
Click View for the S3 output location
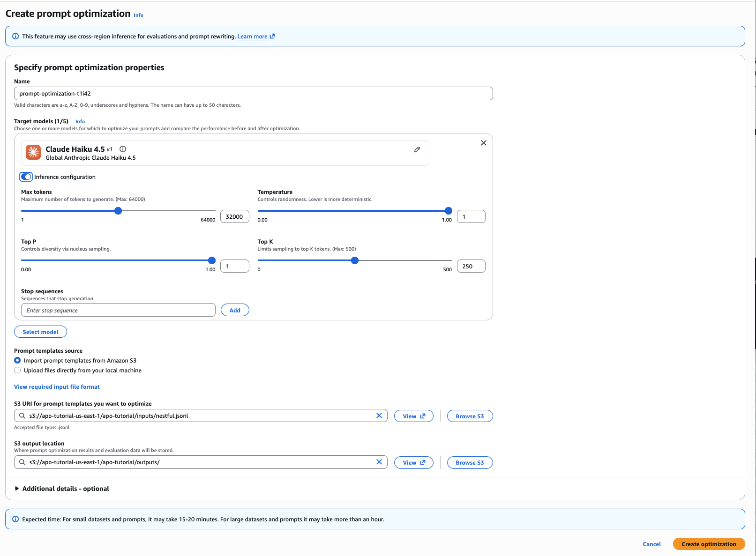414,462
